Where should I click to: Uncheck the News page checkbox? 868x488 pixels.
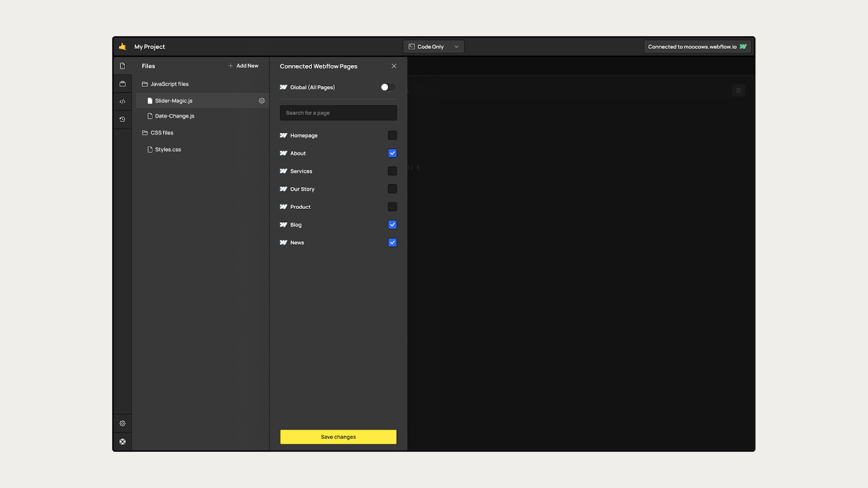392,243
